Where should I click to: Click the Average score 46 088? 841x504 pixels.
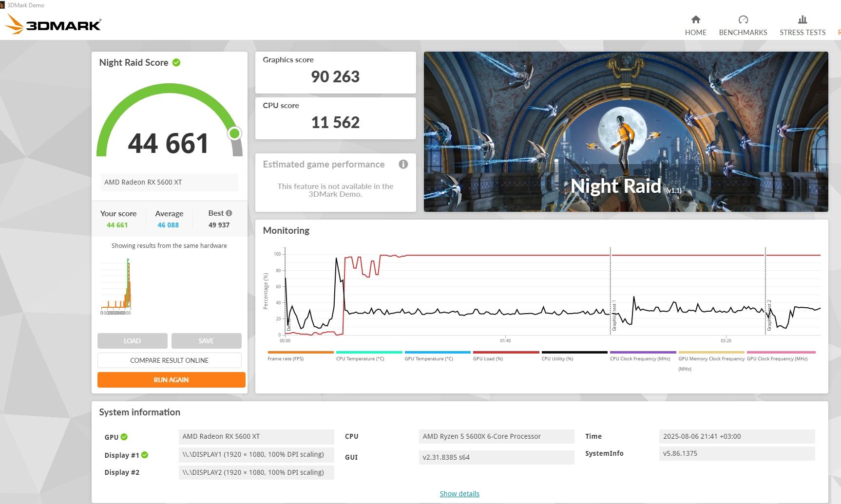[168, 225]
